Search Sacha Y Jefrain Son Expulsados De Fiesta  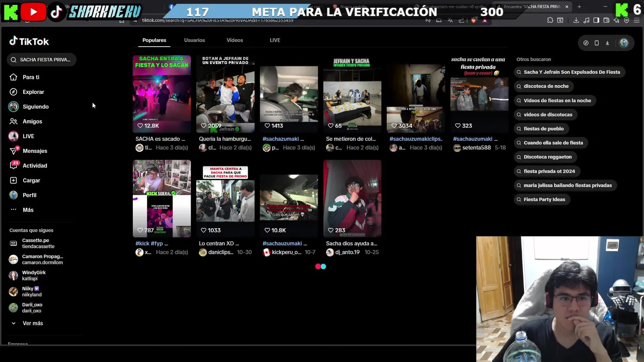click(x=569, y=72)
